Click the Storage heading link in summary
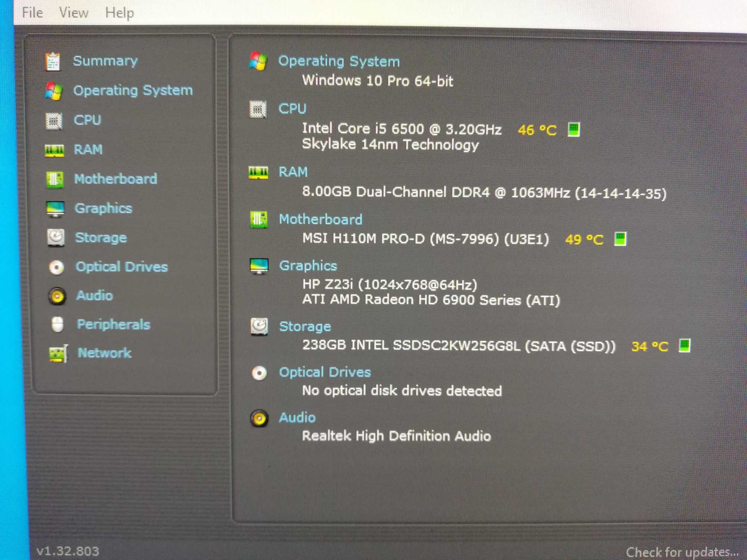Viewport: 747px width, 560px height. tap(305, 327)
